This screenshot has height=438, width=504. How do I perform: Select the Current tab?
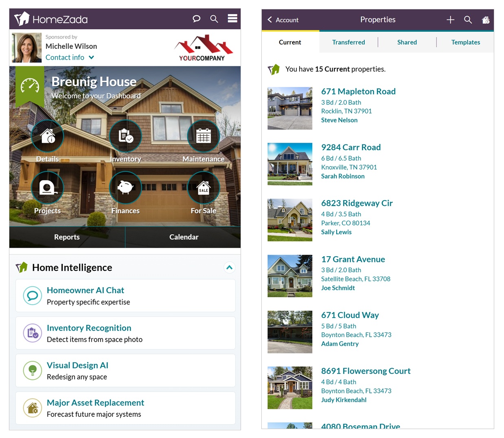[x=290, y=42]
